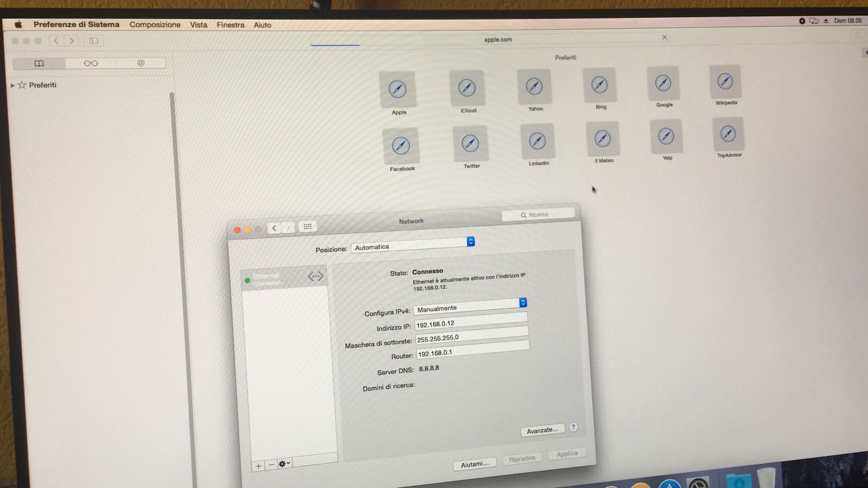868x488 pixels.
Task: Open the Aiuto menu
Action: (263, 25)
